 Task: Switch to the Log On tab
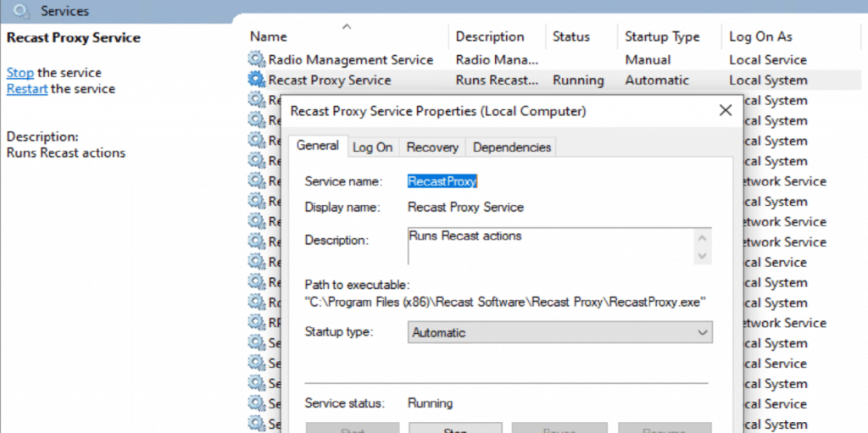pyautogui.click(x=372, y=147)
